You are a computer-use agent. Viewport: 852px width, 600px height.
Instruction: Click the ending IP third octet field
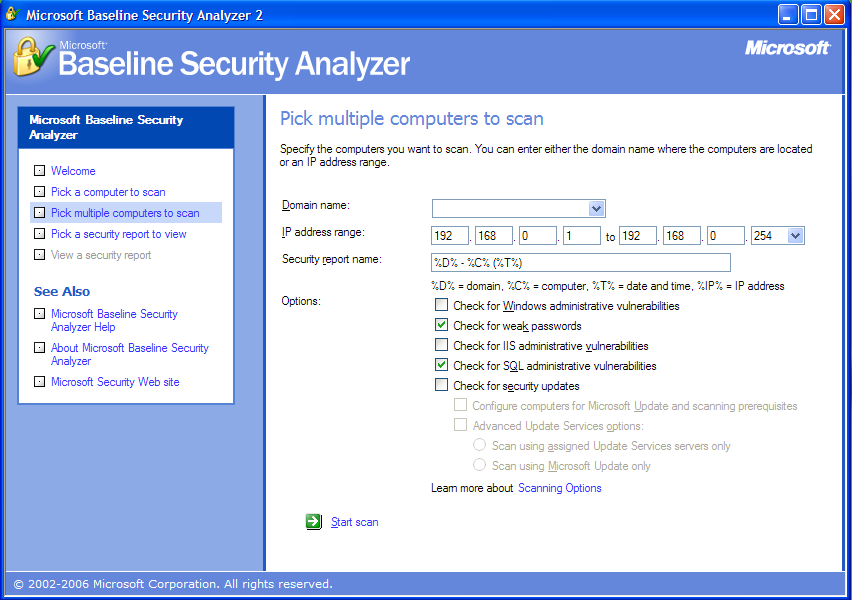tap(726, 236)
